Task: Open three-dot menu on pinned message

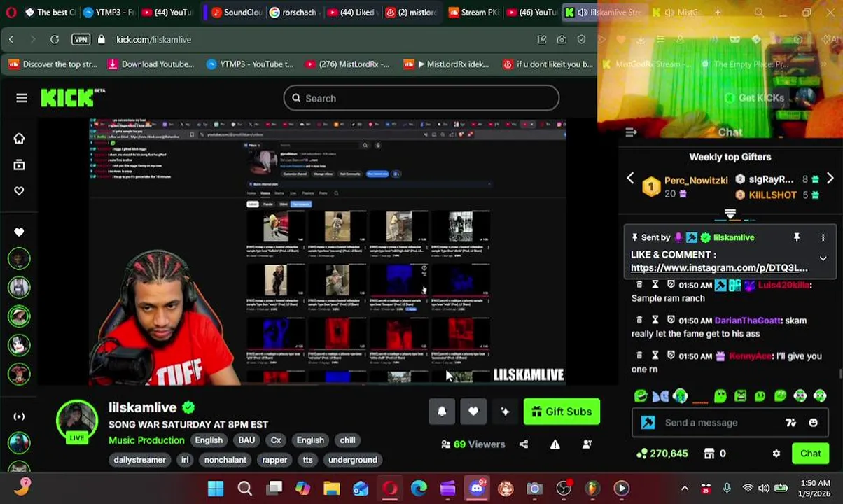Action: coord(823,238)
